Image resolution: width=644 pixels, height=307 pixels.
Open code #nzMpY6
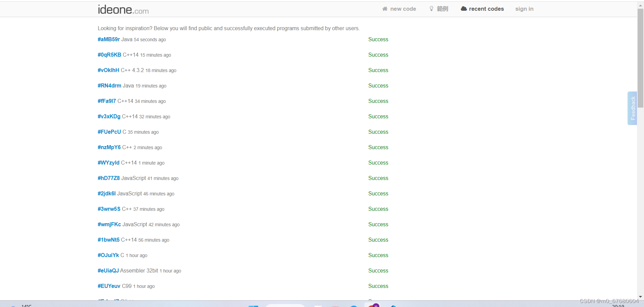[x=109, y=147]
